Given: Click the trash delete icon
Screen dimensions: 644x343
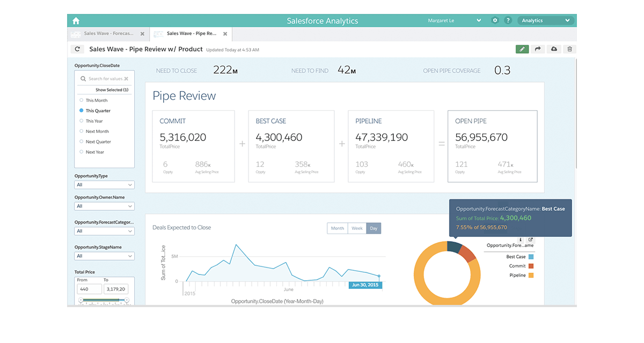Looking at the screenshot, I should (569, 49).
